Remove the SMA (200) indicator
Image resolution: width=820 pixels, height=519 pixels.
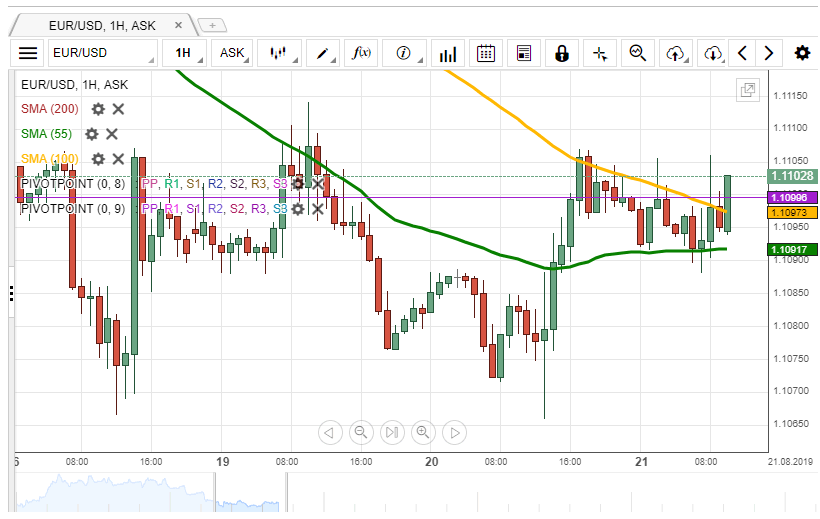(118, 109)
